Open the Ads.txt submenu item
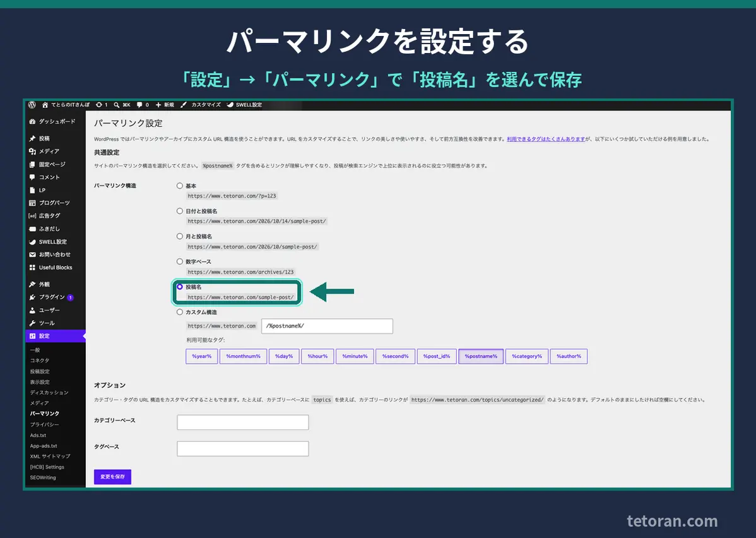This screenshot has height=538, width=756. coord(38,435)
